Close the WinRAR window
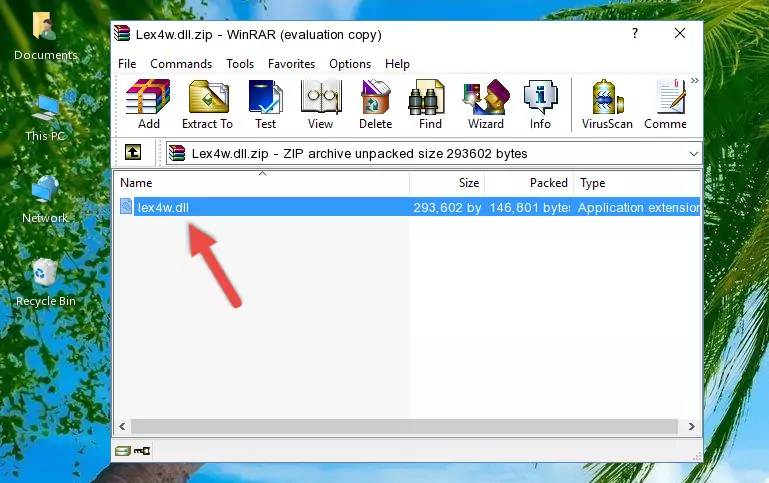Image resolution: width=769 pixels, height=483 pixels. pyautogui.click(x=680, y=33)
